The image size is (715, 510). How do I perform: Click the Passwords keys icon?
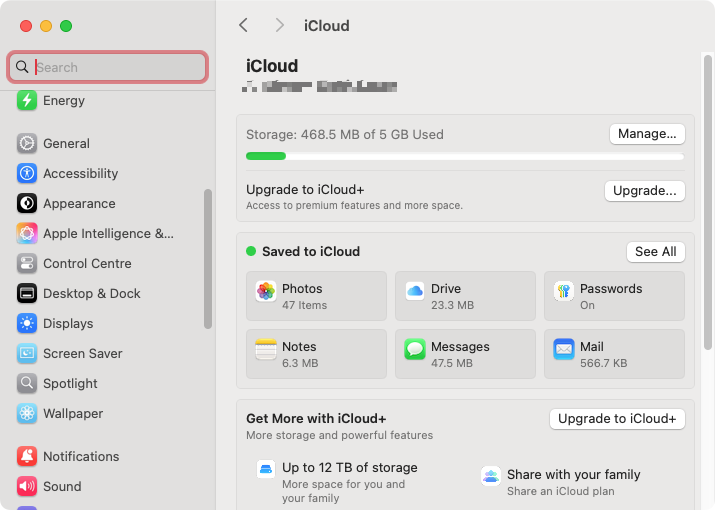point(564,291)
